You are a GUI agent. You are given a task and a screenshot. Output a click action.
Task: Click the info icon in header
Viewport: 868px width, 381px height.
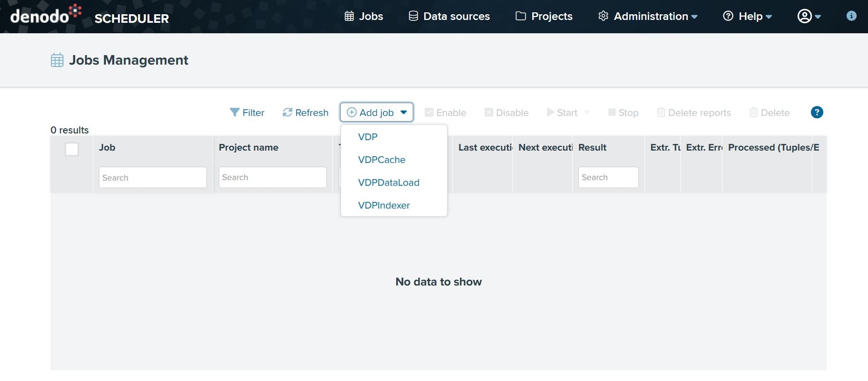point(851,16)
